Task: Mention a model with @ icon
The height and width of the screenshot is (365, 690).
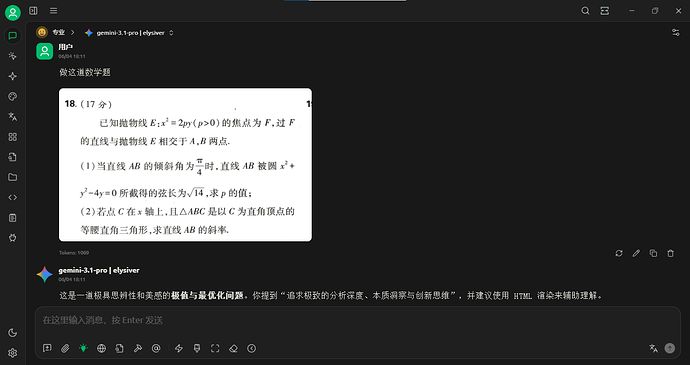Action: 156,348
